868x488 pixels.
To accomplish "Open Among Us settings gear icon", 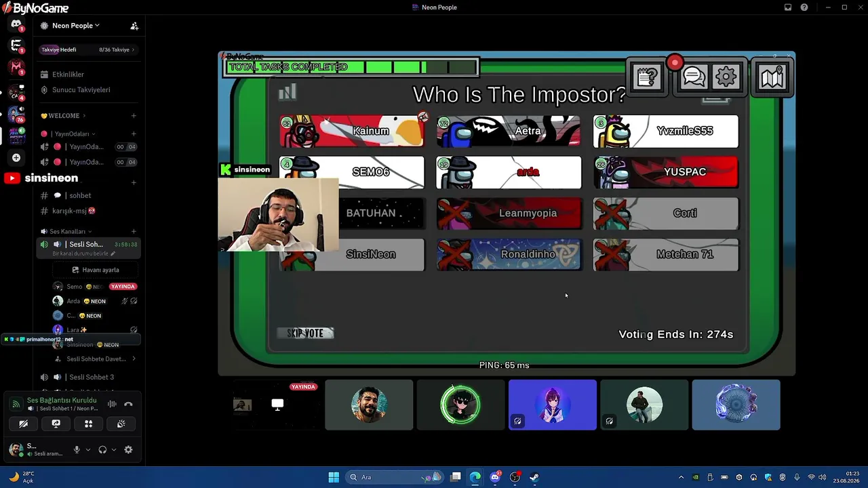I will 726,77.
